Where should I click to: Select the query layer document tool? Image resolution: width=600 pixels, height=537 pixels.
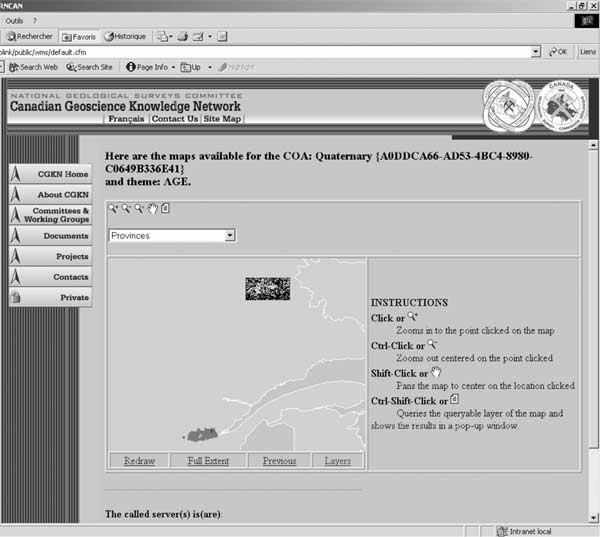coord(165,209)
